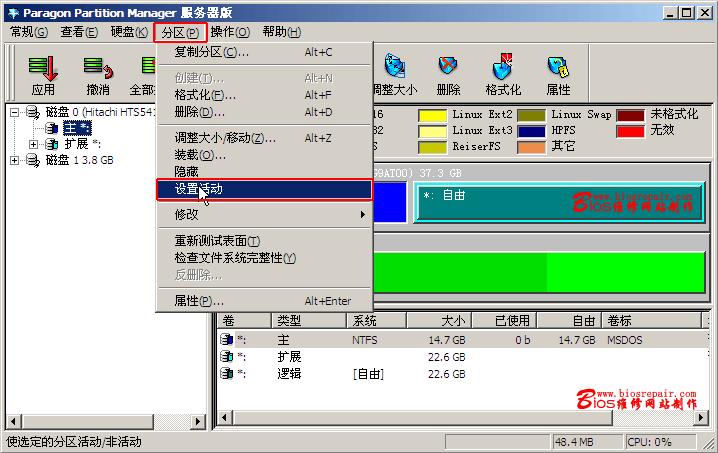Click the NTFS cell in the list
This screenshot has height=453, width=718.
click(364, 340)
